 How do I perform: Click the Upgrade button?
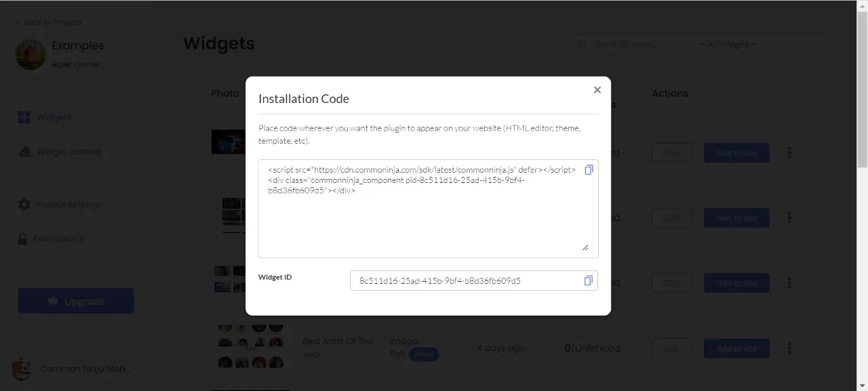tap(76, 301)
